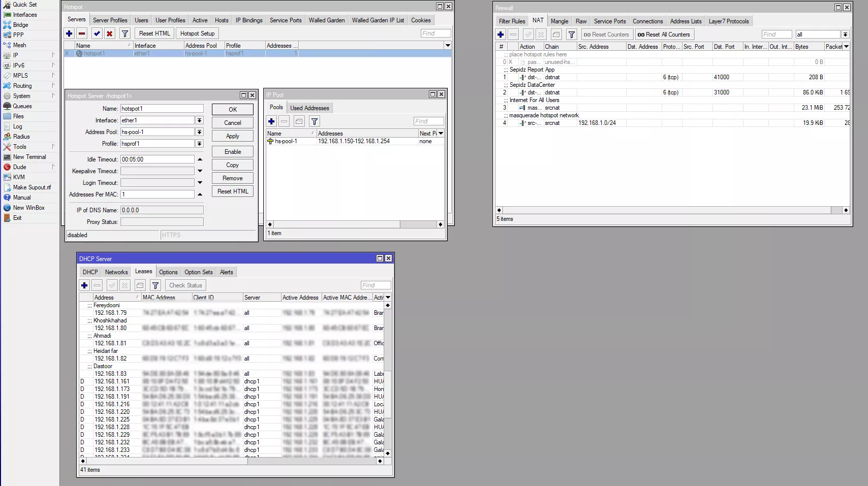Remove selected Hotspot server with minus icon
868x486 pixels.
tap(82, 34)
